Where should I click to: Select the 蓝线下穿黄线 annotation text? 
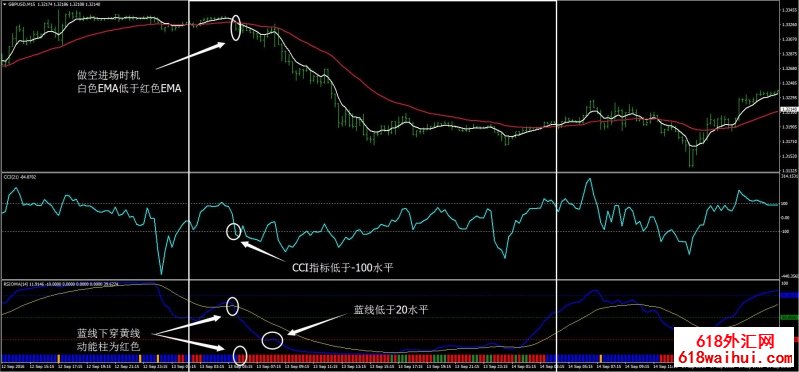(x=108, y=333)
